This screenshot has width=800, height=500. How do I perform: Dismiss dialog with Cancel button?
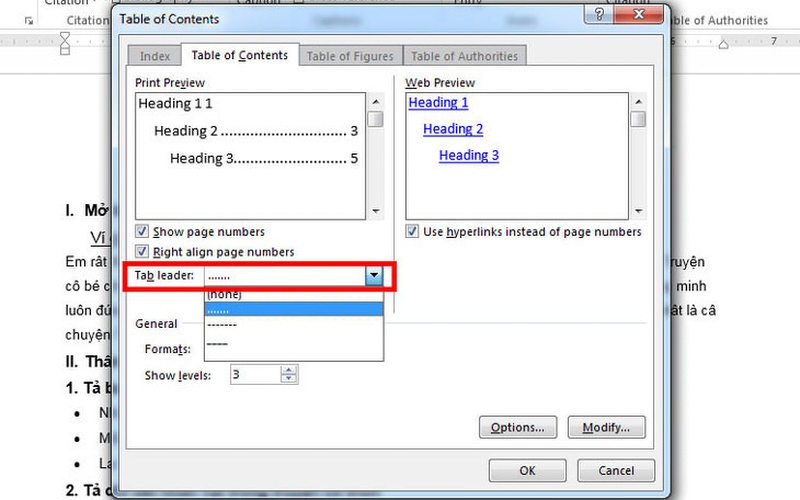(616, 470)
